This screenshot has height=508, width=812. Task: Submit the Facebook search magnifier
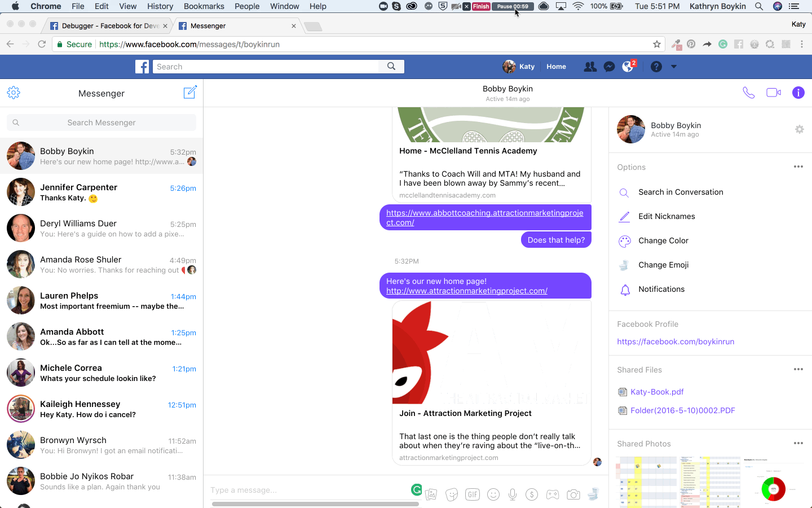[x=391, y=67]
